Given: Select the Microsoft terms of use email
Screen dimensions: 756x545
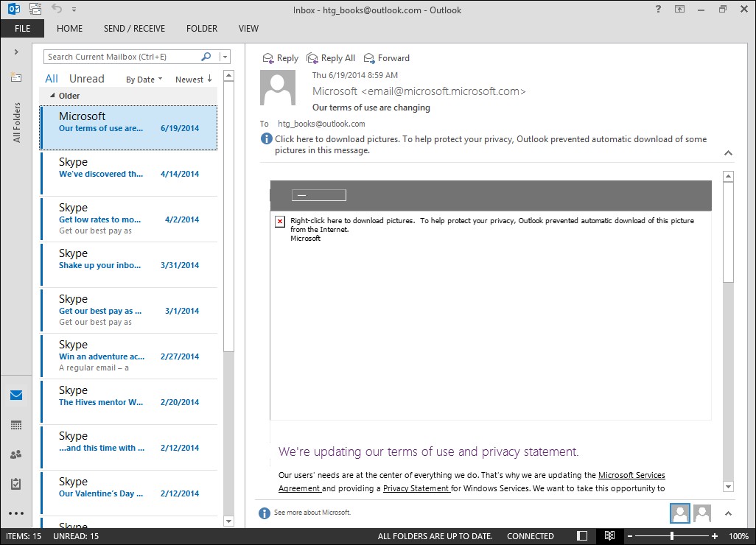Looking at the screenshot, I should pyautogui.click(x=129, y=127).
